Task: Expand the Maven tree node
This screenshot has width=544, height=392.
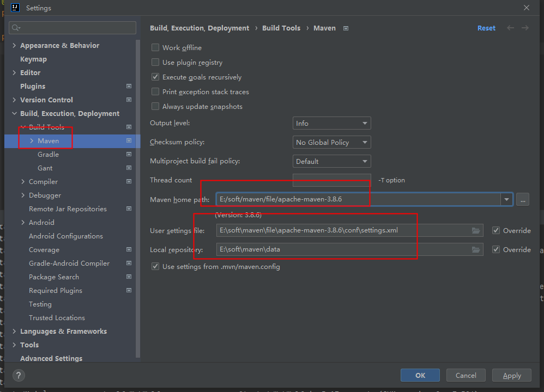Action: 32,140
